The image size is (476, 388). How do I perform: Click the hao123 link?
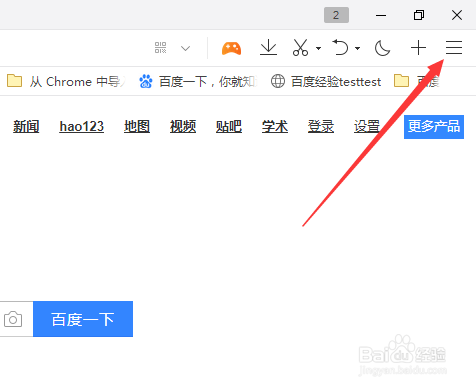tap(82, 127)
